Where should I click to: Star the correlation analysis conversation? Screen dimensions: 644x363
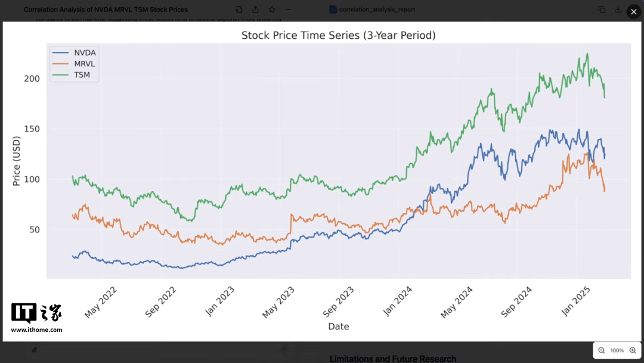[x=272, y=10]
